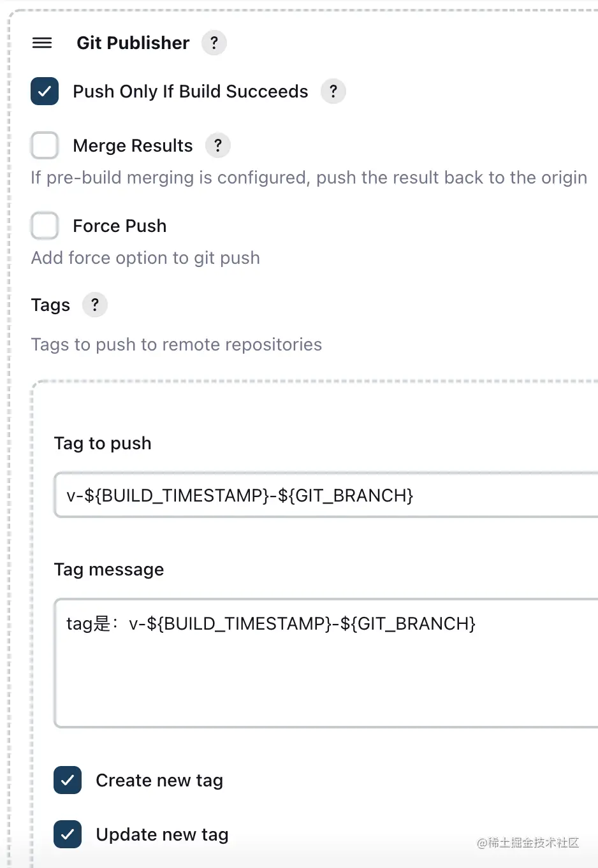Image resolution: width=598 pixels, height=868 pixels.
Task: Click the Tags section heading
Action: [x=50, y=305]
